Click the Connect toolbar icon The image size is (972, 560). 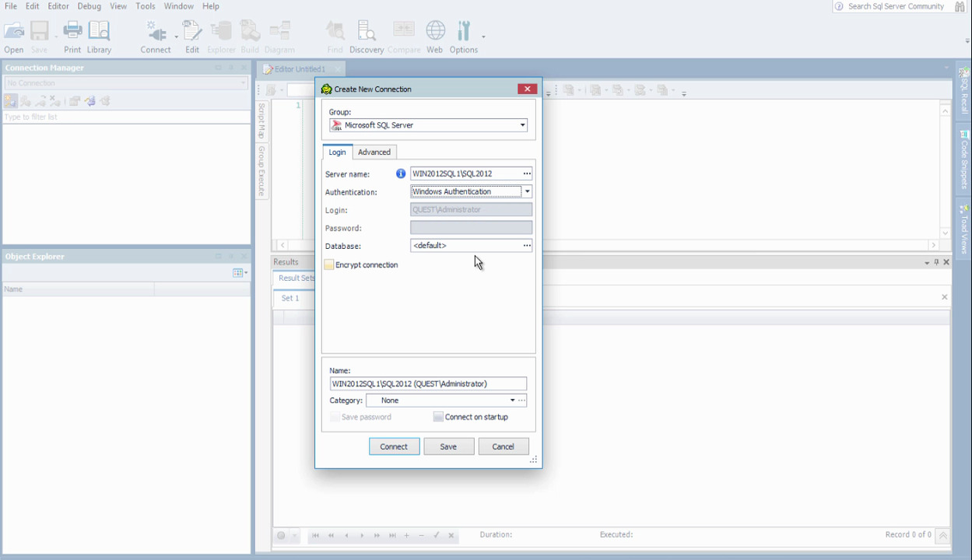156,37
